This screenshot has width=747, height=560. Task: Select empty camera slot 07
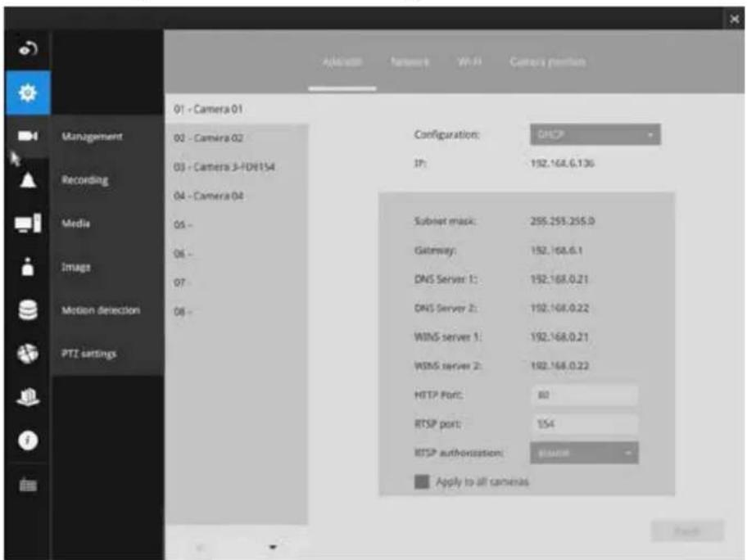pyautogui.click(x=237, y=282)
